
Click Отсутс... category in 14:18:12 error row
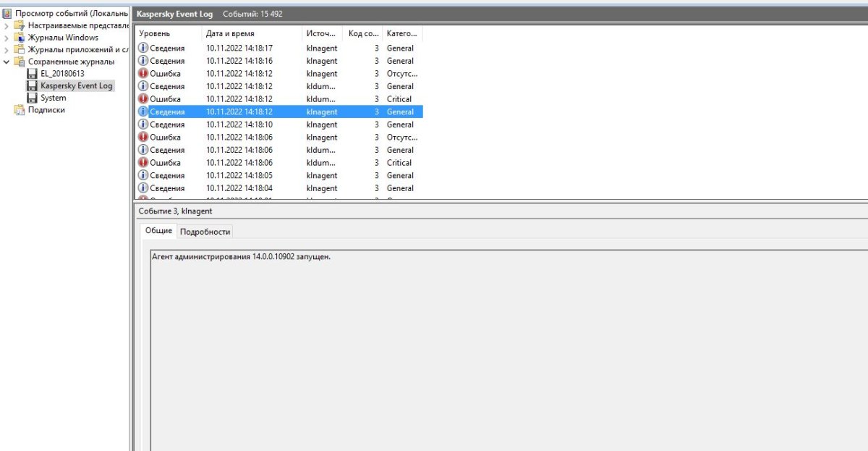point(402,73)
